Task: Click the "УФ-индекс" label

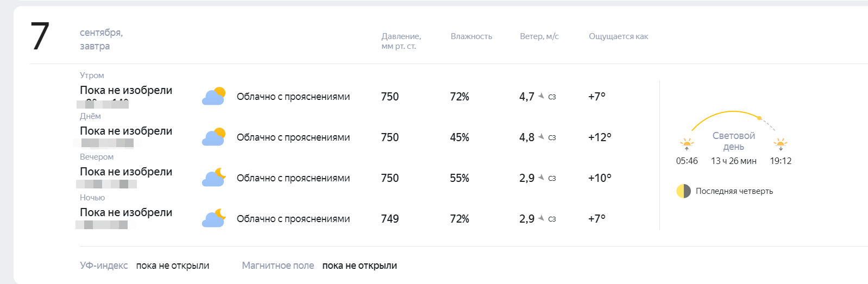Action: pyautogui.click(x=104, y=266)
